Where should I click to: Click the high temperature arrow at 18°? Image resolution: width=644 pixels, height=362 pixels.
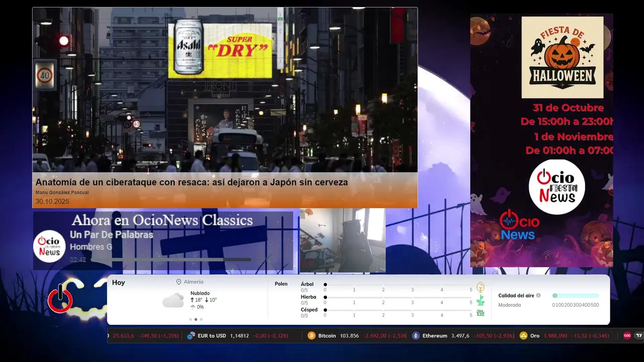pos(192,300)
